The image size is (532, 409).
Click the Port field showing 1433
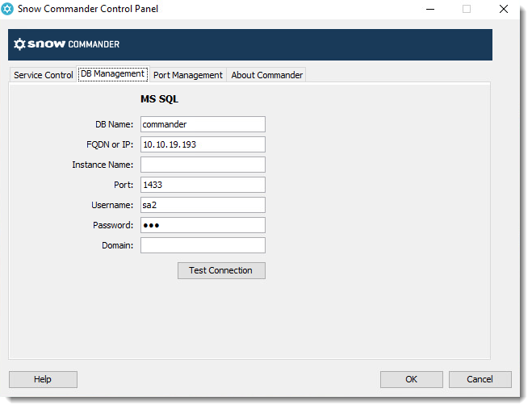point(203,185)
